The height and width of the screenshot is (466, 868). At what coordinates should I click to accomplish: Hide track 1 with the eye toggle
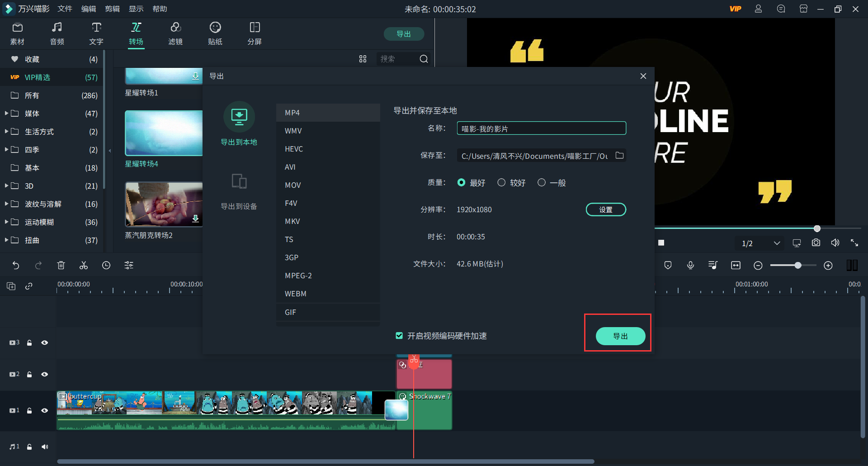[x=45, y=410]
